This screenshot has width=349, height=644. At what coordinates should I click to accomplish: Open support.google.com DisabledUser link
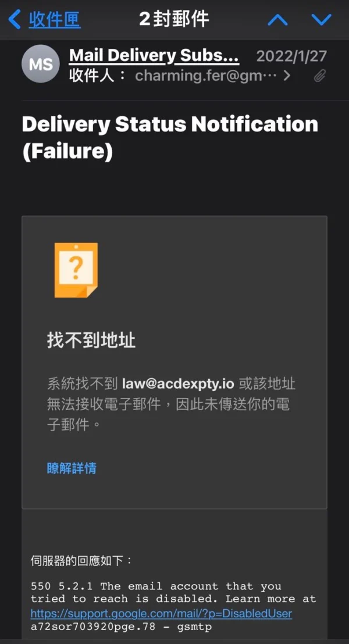pos(161,614)
